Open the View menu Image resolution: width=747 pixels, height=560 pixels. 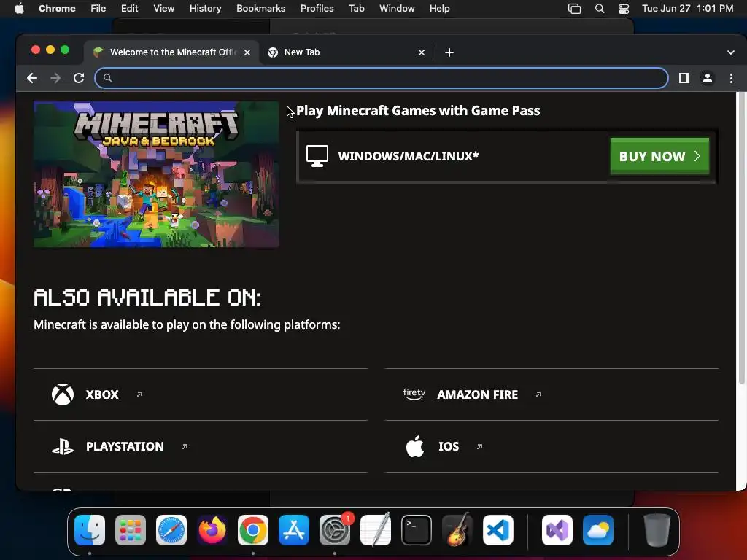(x=164, y=8)
